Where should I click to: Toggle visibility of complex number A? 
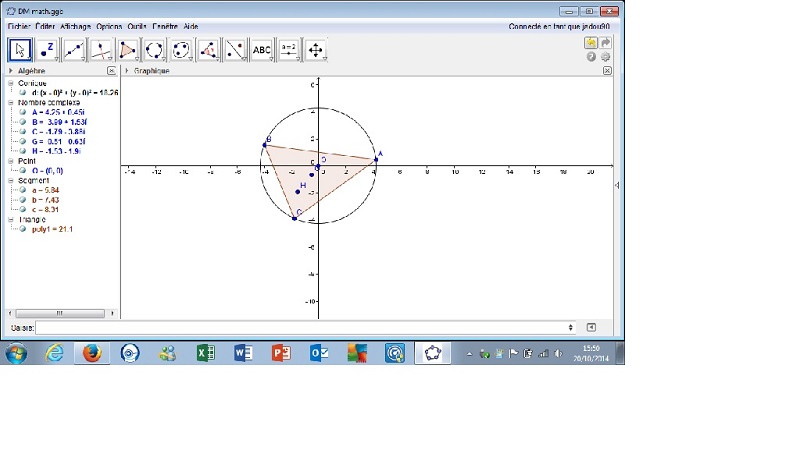click(x=22, y=112)
